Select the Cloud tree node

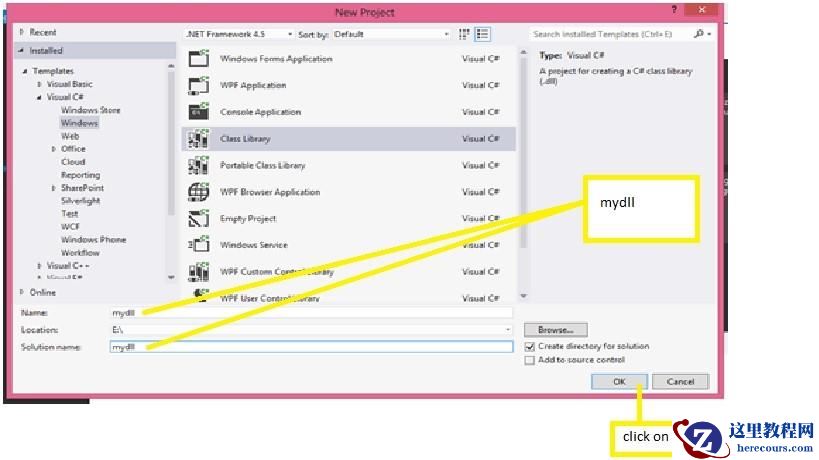(73, 162)
